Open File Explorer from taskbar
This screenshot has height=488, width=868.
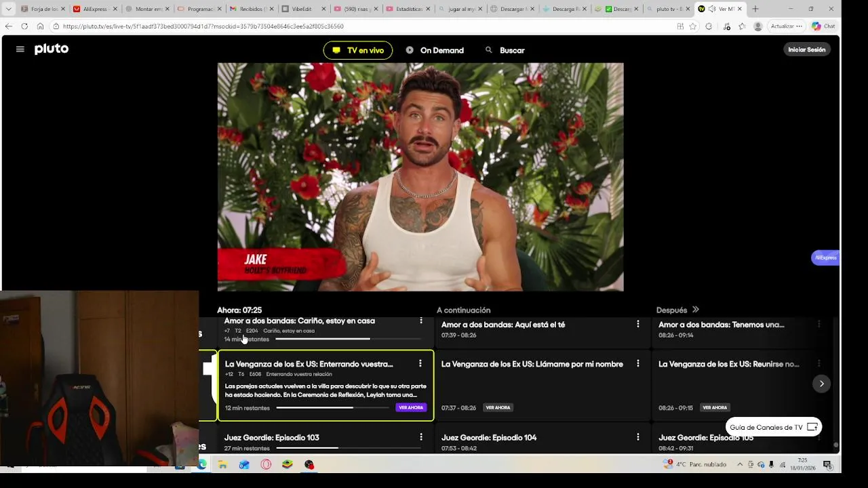tap(222, 465)
